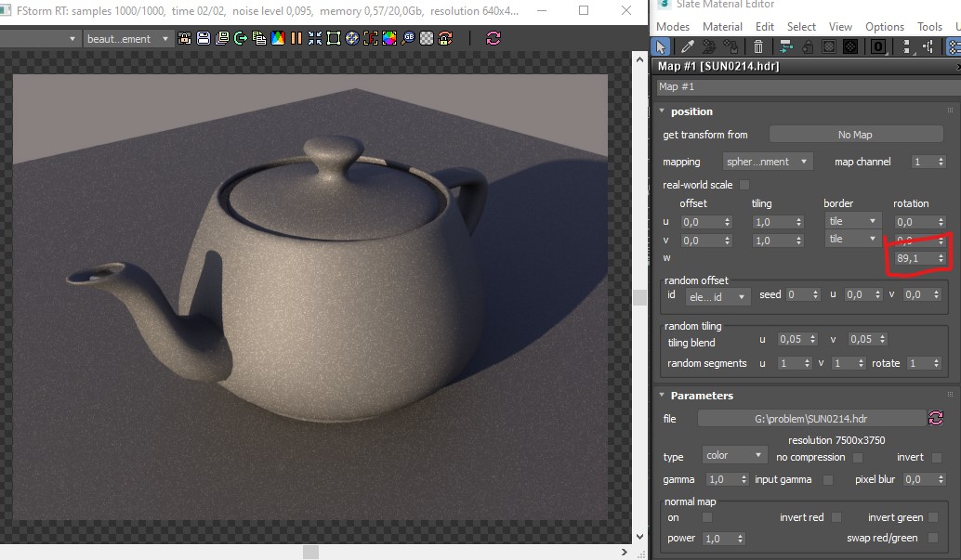Viewport: 961px width, 560px height.
Task: Delete selected node with trash icon
Action: click(758, 46)
